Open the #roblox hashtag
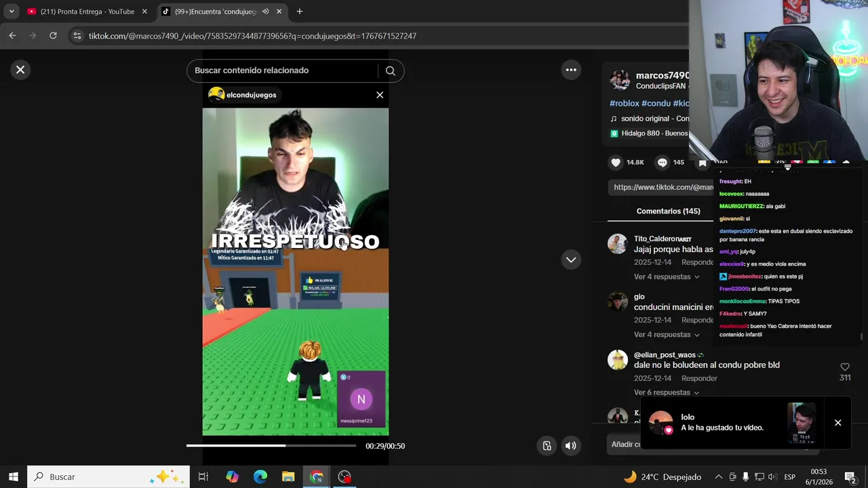This screenshot has width=868, height=488. click(x=625, y=103)
